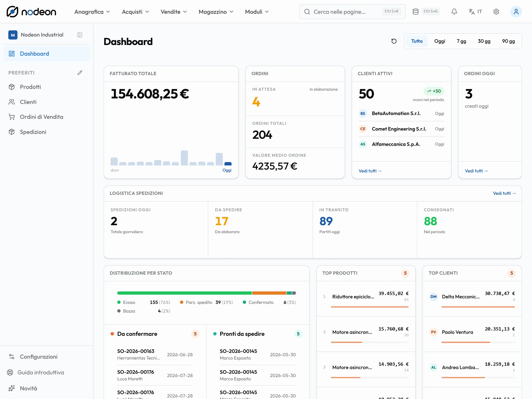Select the Oggi period filter
Viewport: 532px width, 399px height.
[440, 41]
